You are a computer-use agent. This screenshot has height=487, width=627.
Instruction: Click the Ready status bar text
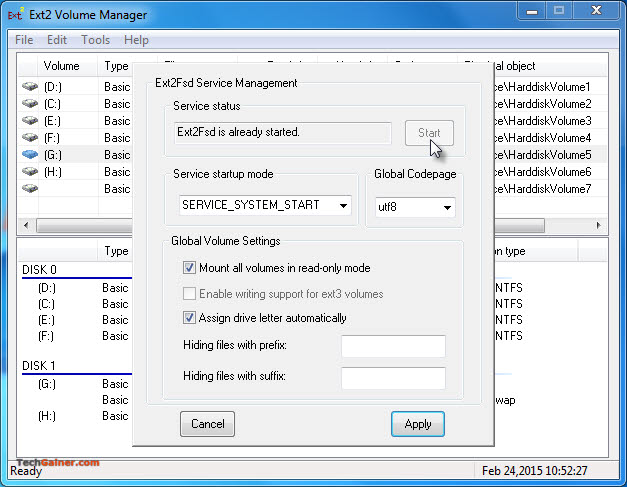26,471
